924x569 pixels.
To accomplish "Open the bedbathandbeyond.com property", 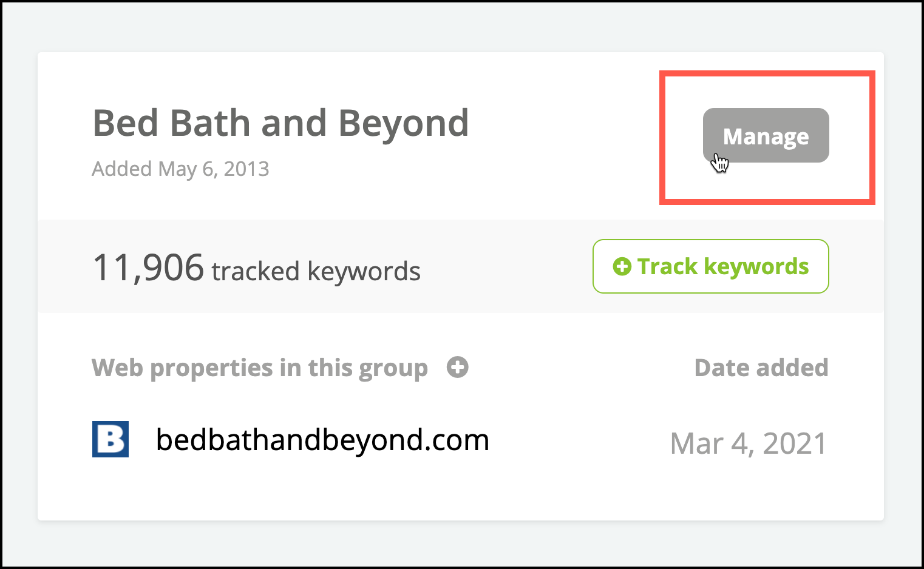I will (322, 440).
